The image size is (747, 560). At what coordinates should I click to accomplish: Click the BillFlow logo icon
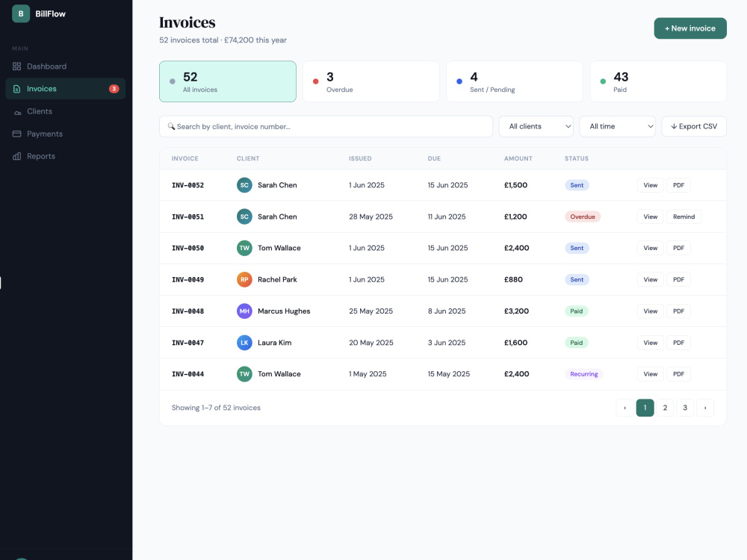[x=20, y=13]
